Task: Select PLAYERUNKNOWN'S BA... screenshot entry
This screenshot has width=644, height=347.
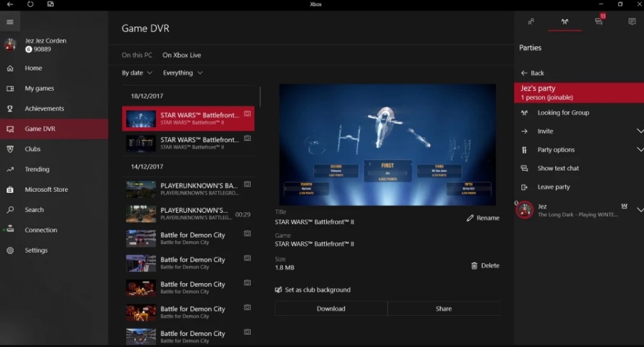Action: click(188, 189)
